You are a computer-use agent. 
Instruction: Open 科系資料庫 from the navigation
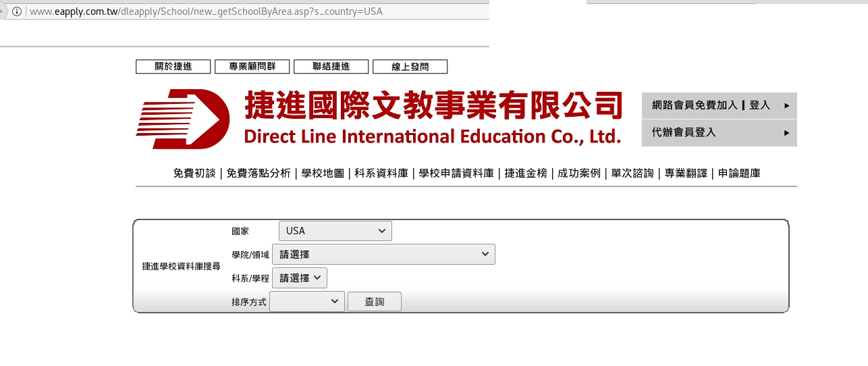point(381,174)
